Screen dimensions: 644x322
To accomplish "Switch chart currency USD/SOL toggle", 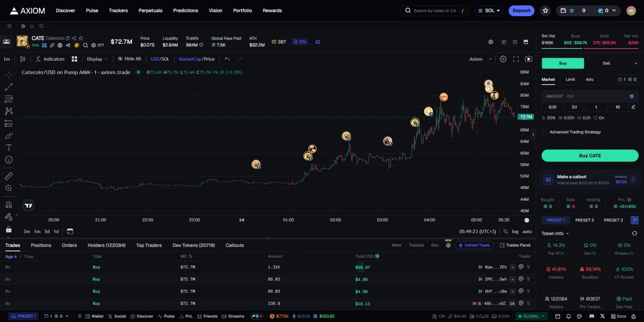I will [160, 59].
